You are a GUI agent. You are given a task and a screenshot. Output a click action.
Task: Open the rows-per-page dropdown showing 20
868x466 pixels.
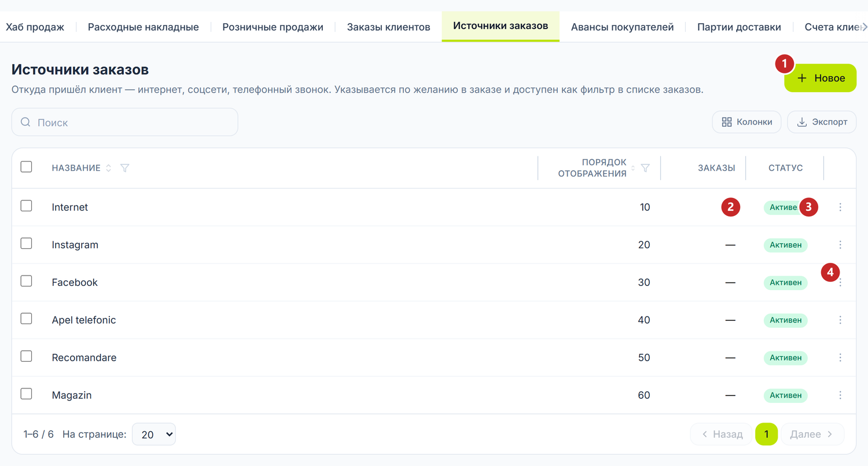click(154, 434)
